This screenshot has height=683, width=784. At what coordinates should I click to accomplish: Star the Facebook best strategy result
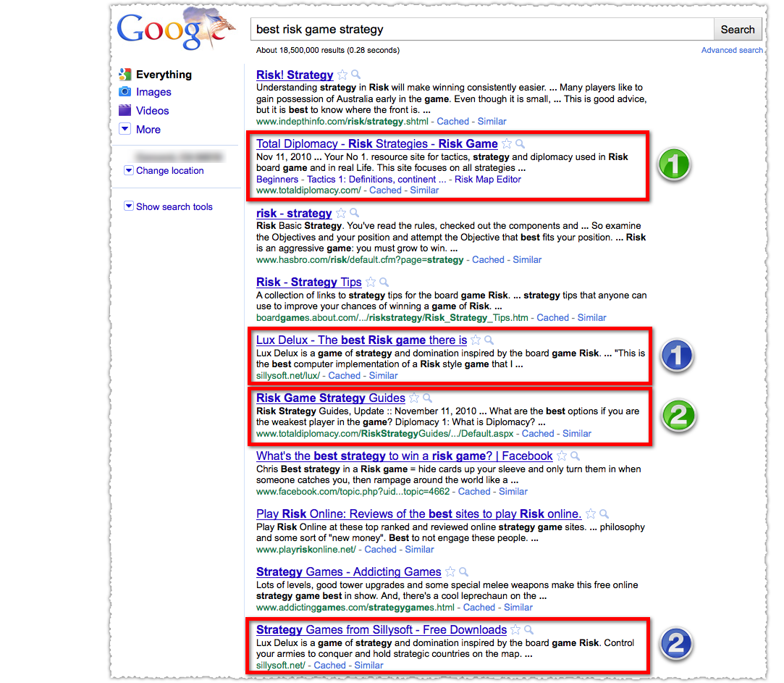tap(562, 456)
